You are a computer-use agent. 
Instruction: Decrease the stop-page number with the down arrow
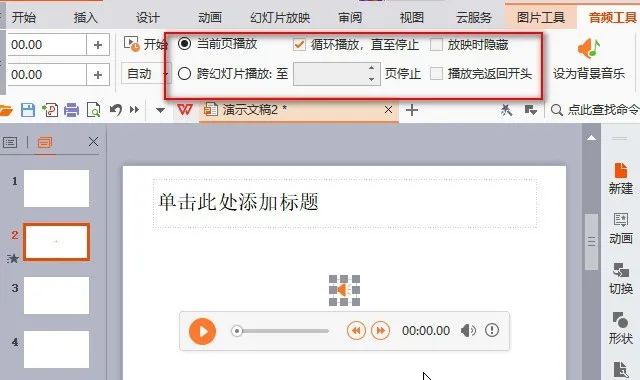[x=371, y=79]
